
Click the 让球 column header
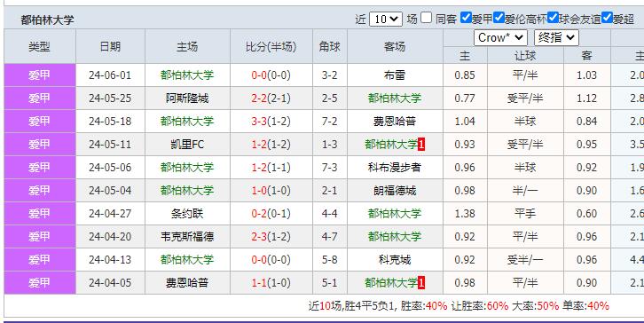point(525,56)
